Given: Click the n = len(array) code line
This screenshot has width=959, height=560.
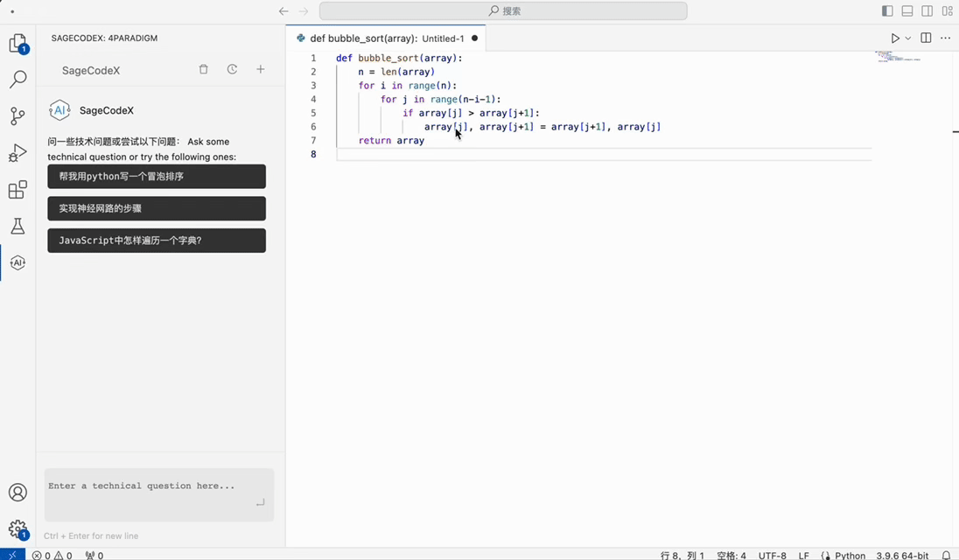Looking at the screenshot, I should pyautogui.click(x=396, y=72).
